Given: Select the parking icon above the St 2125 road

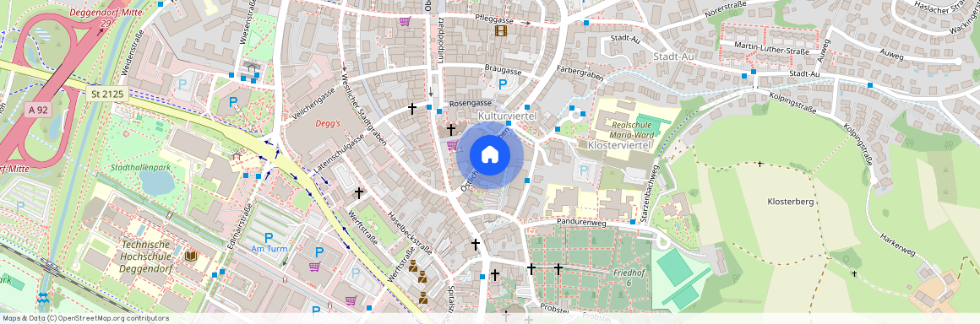Looking at the screenshot, I should coord(233,102).
